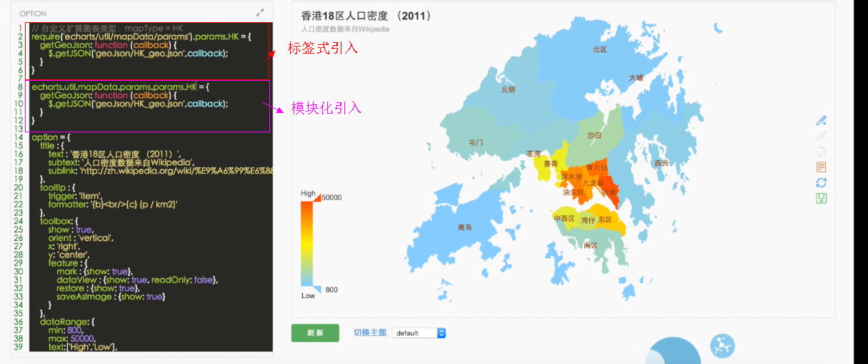Click the 葵青 map region
This screenshot has width=868, height=364.
(551, 164)
